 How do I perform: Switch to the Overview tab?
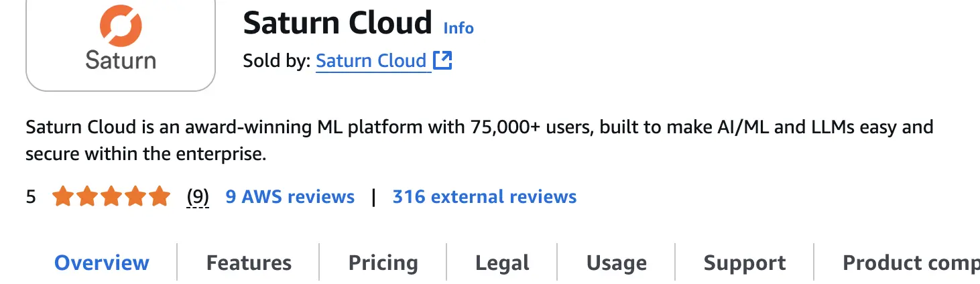102,263
